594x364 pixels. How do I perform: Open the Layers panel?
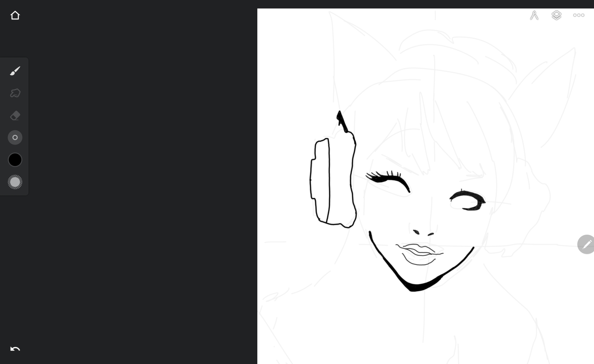pyautogui.click(x=556, y=15)
